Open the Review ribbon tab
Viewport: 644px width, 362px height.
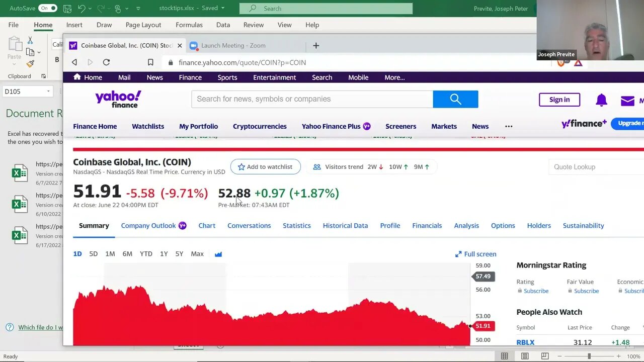[x=253, y=25]
